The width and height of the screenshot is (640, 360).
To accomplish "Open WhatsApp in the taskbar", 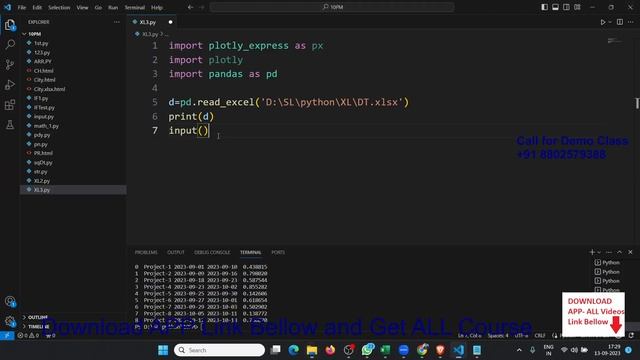I will tap(367, 350).
